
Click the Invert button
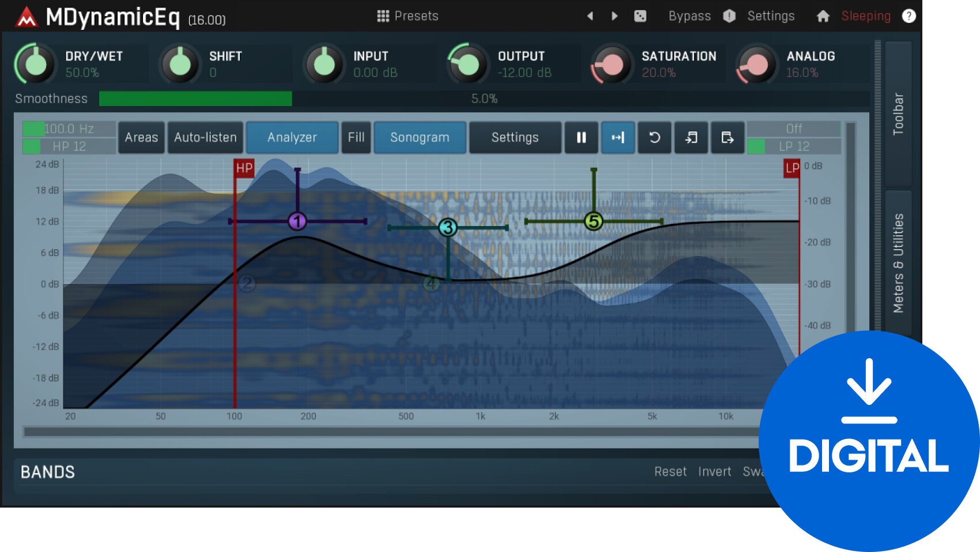pos(715,471)
